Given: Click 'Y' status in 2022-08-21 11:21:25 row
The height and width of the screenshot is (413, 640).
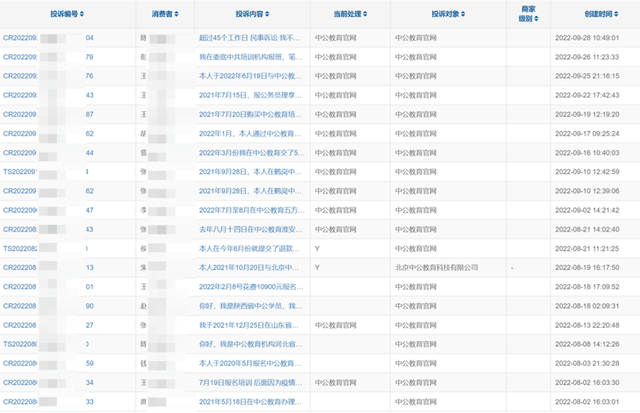Looking at the screenshot, I should 317,249.
